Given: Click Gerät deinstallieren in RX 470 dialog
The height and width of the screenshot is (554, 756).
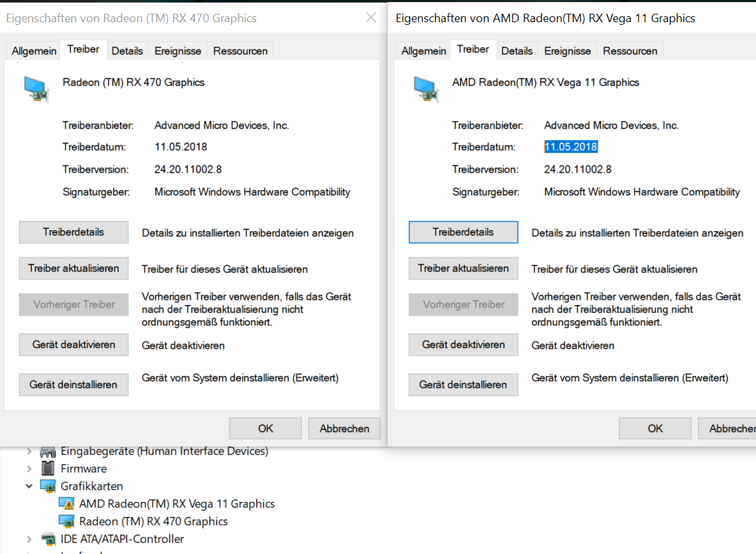Looking at the screenshot, I should tap(74, 385).
